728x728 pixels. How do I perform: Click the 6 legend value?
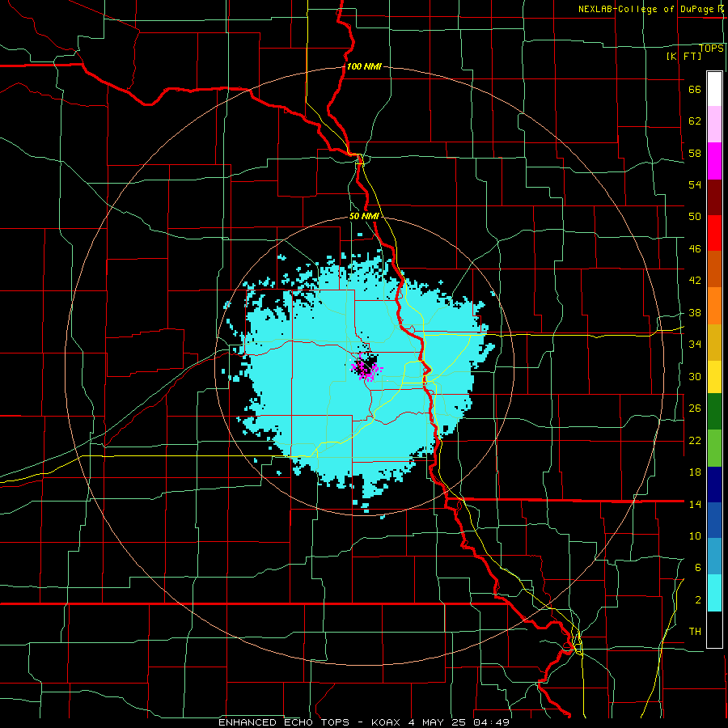click(x=698, y=567)
